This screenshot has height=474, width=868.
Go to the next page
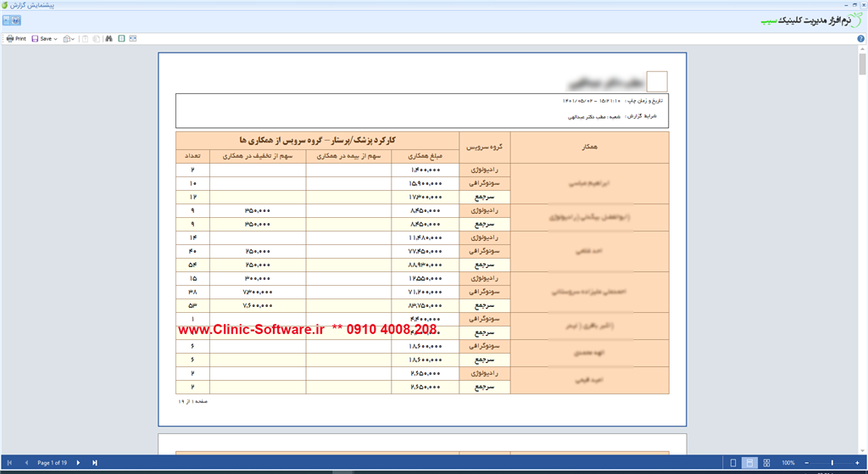pyautogui.click(x=78, y=462)
